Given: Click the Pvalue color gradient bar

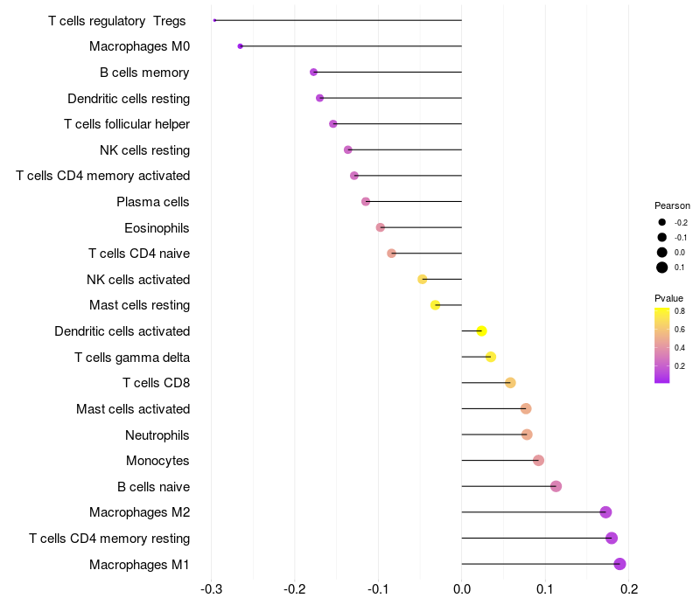Looking at the screenshot, I should (x=661, y=345).
